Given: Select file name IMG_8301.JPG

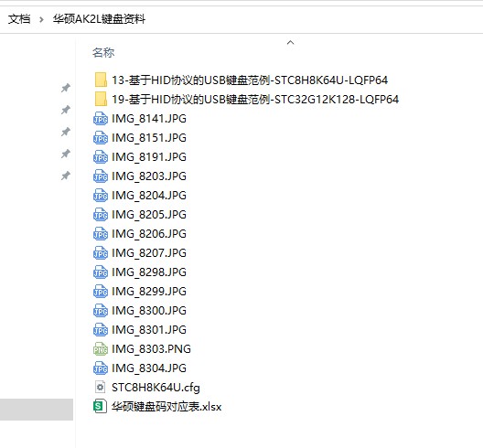Looking at the screenshot, I should [149, 329].
